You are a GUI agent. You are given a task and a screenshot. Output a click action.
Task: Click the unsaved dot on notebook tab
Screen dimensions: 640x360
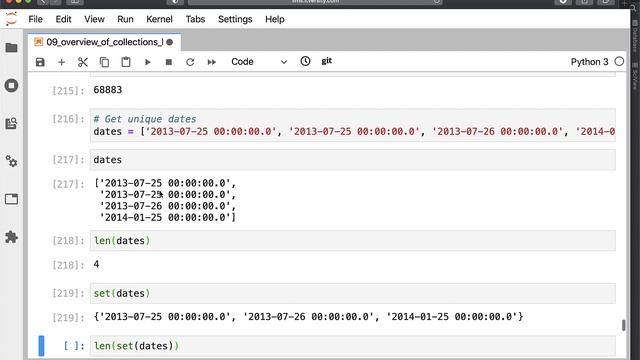[170, 42]
